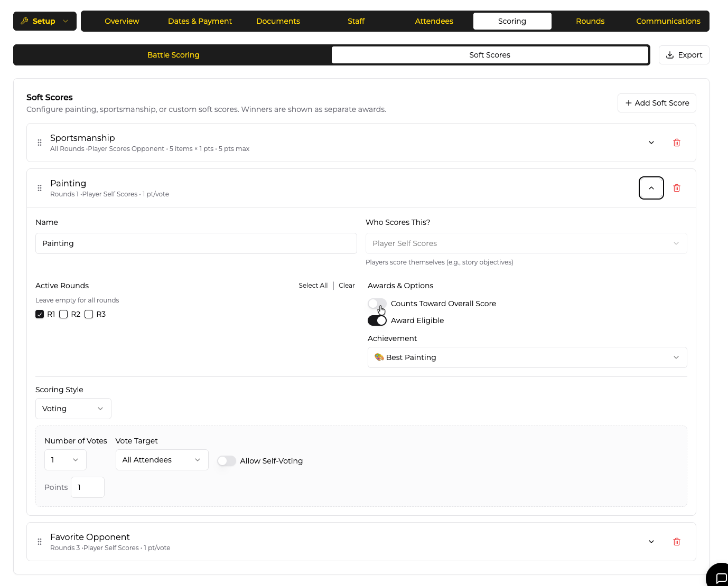Expand the Sportsmanship score section
The width and height of the screenshot is (728, 586).
[651, 143]
